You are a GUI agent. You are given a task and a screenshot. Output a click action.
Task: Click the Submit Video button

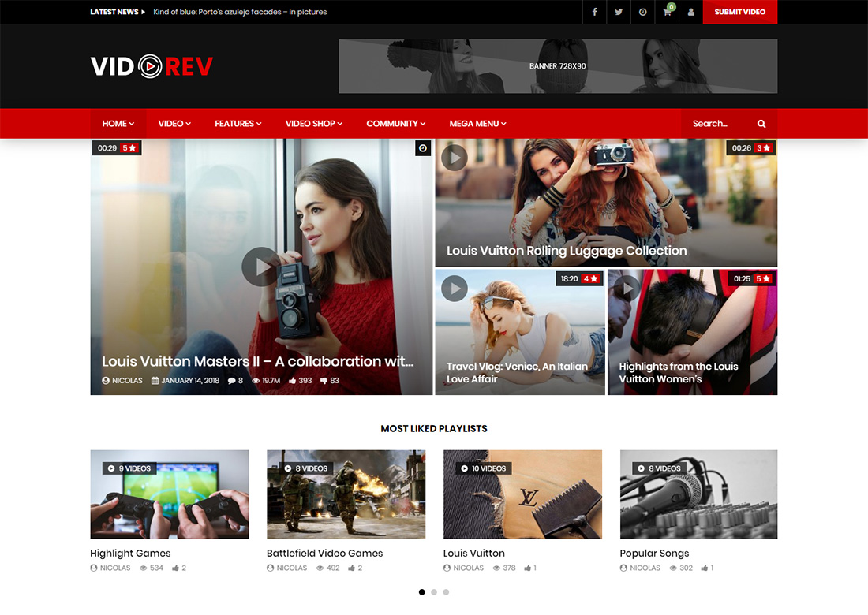(739, 12)
